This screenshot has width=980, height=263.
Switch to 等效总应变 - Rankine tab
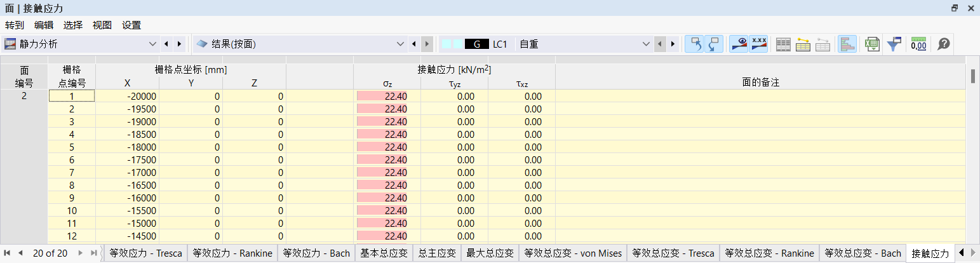tap(769, 253)
